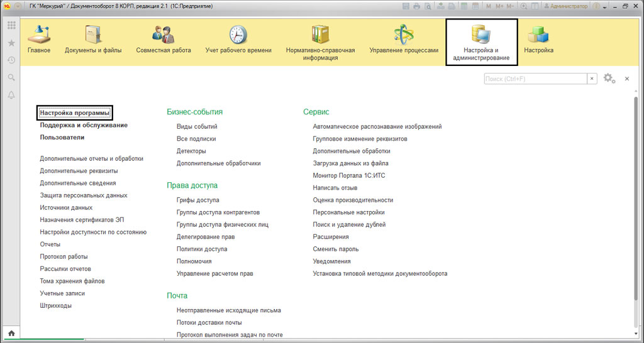Open the sections menu grid icon

coord(11,26)
